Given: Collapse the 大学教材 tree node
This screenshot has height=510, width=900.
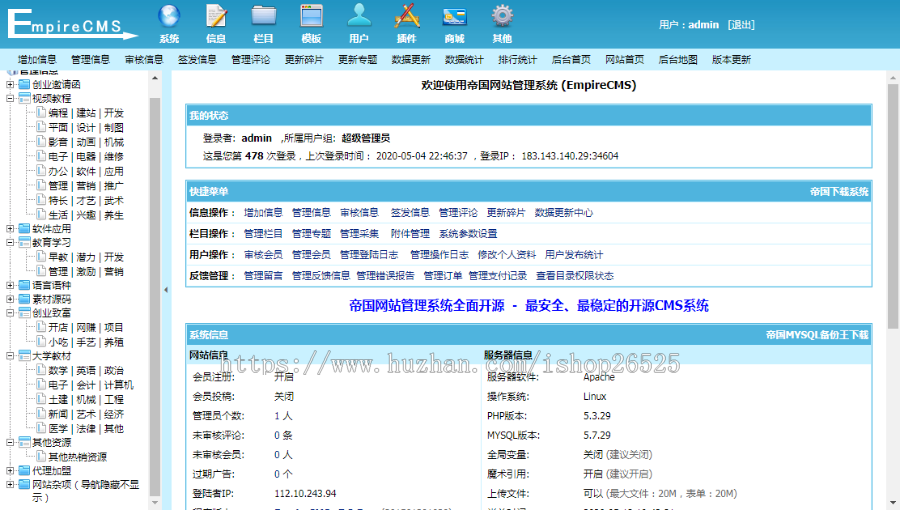Looking at the screenshot, I should point(11,356).
